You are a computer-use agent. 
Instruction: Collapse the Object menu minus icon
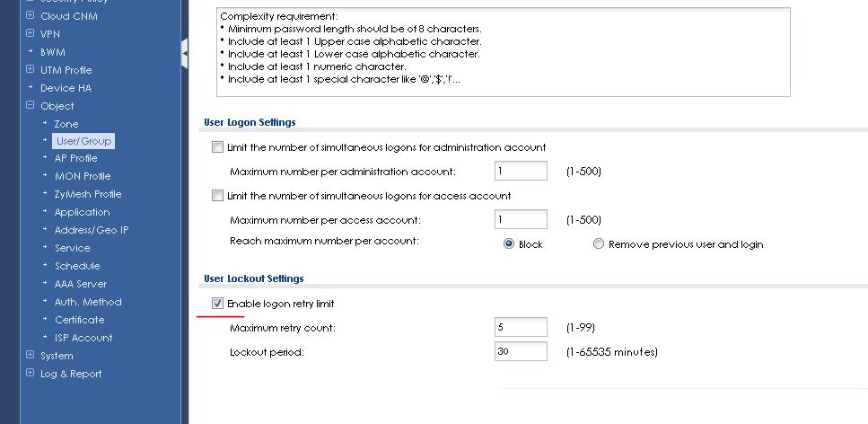[x=31, y=106]
